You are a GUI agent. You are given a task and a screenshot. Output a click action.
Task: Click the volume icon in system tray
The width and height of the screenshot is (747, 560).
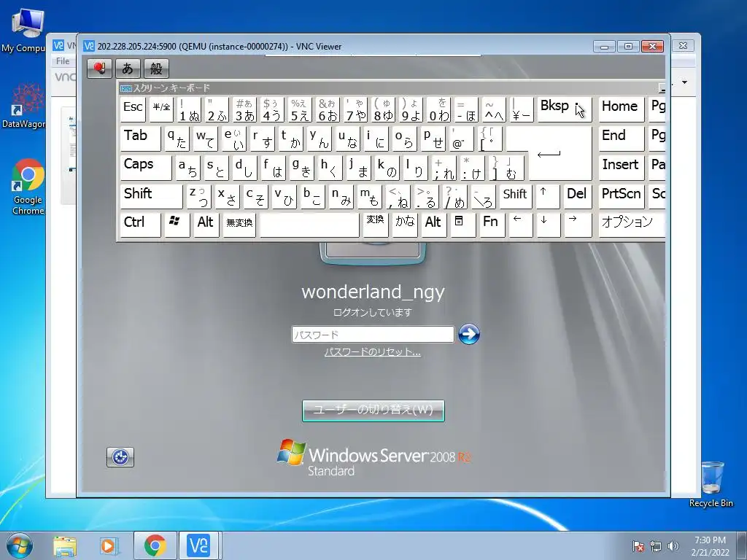[673, 546]
